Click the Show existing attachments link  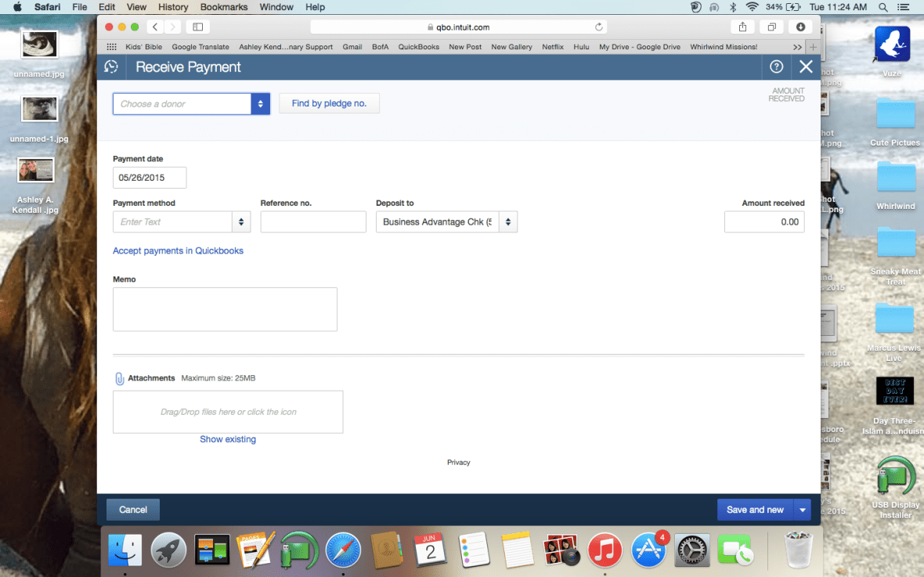point(227,439)
